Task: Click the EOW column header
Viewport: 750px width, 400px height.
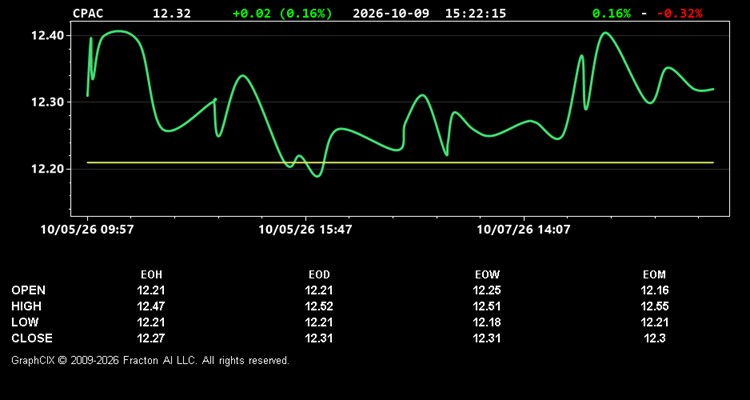Action: coord(487,275)
